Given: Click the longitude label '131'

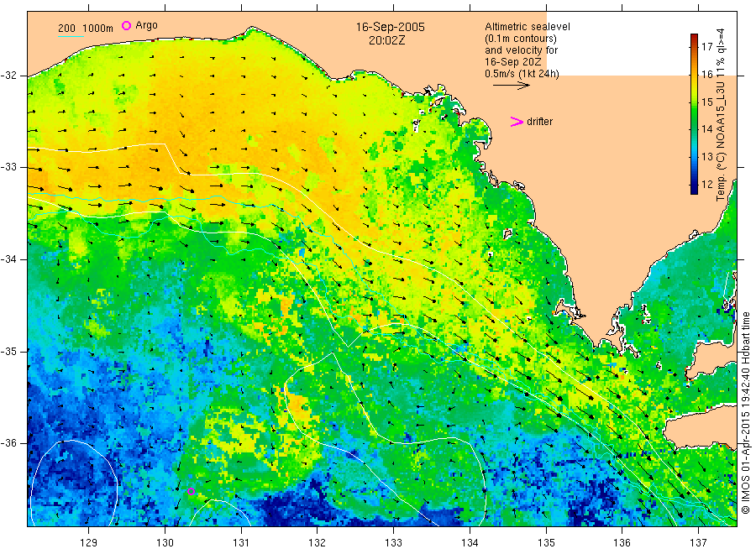Looking at the screenshot, I should point(241,543).
